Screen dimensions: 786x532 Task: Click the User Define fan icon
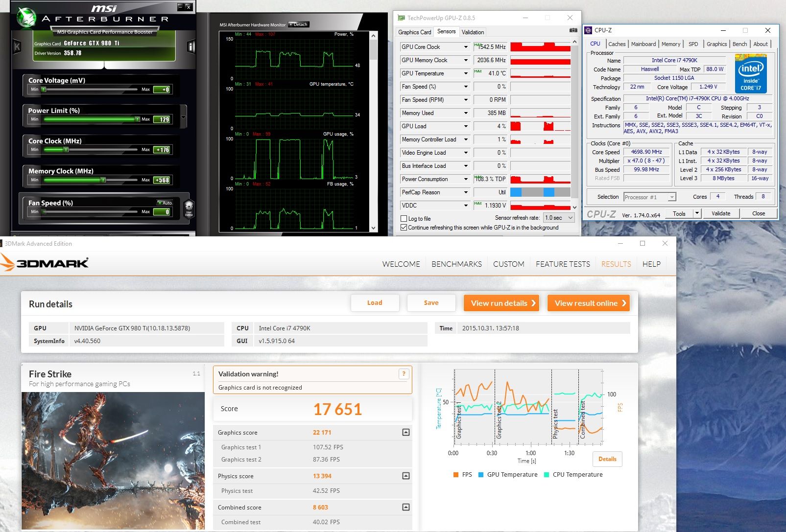(189, 208)
